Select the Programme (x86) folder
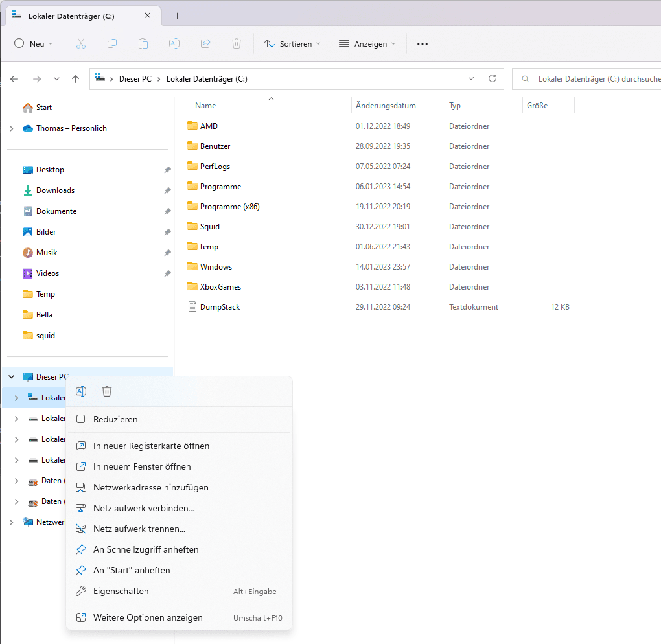The height and width of the screenshot is (644, 661). pos(230,207)
